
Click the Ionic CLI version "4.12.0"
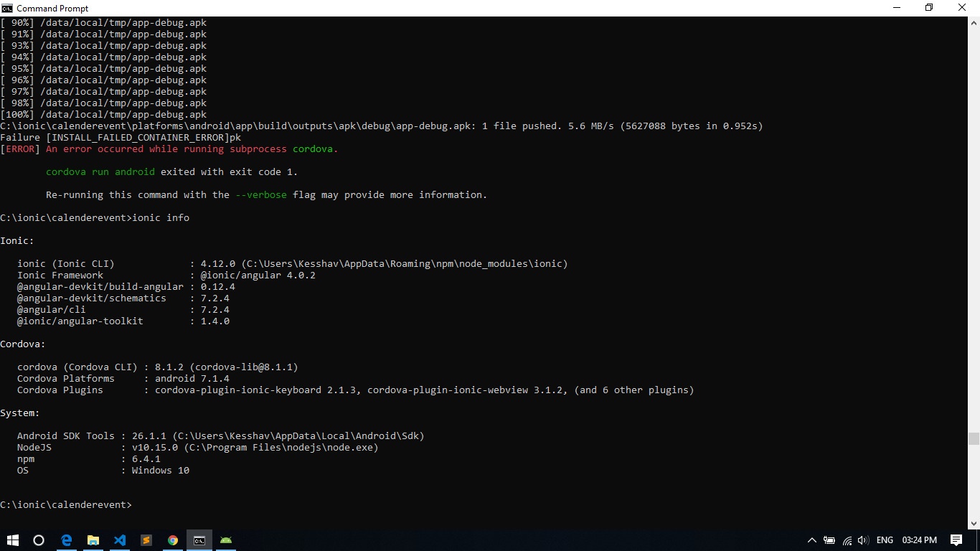pos(218,264)
